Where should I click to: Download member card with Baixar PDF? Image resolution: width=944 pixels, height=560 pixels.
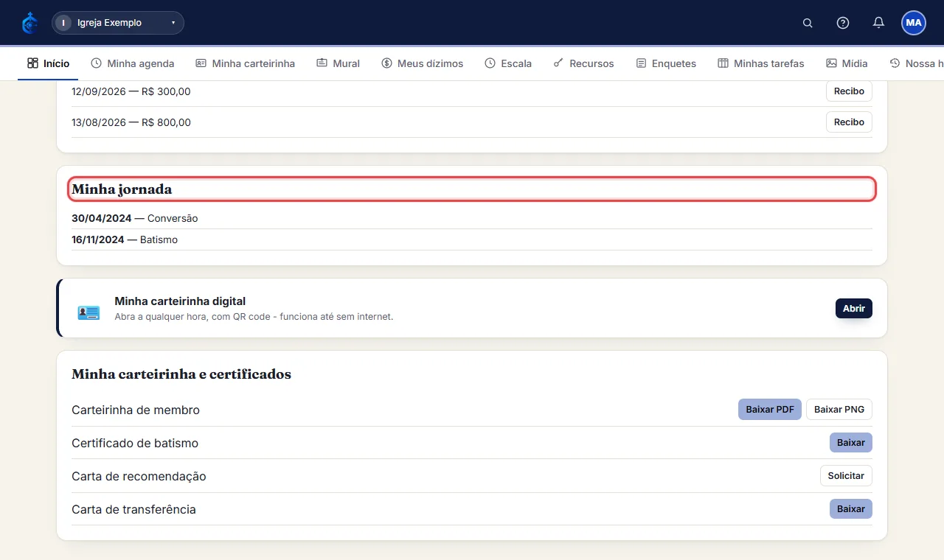tap(769, 410)
